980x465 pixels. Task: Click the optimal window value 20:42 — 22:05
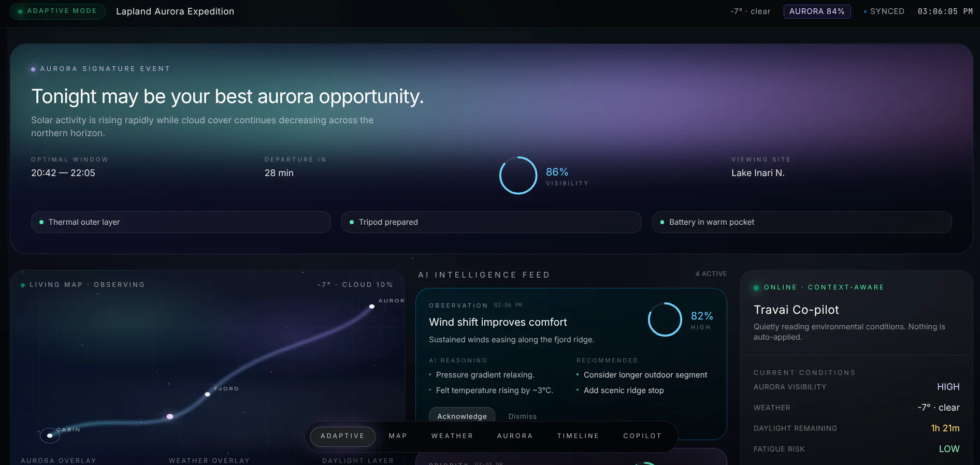pyautogui.click(x=63, y=173)
